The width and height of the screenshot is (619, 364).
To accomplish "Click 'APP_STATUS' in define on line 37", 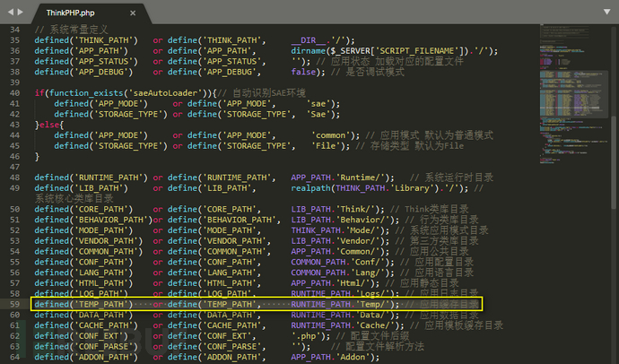I will pos(232,62).
